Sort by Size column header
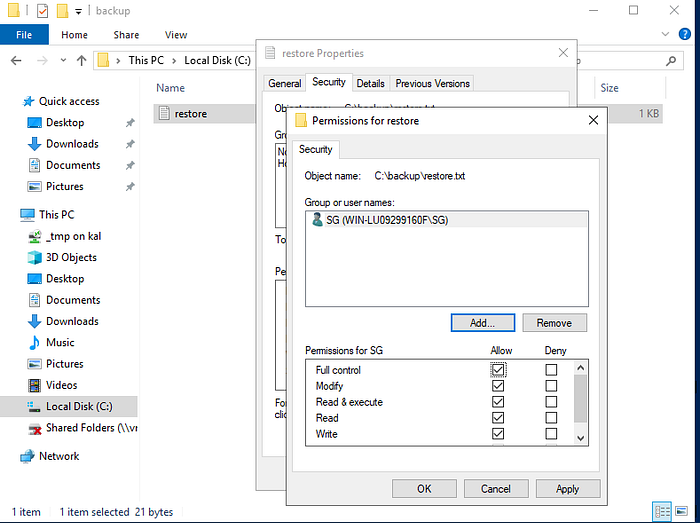Screen dimensions: 700x523 coord(609,88)
